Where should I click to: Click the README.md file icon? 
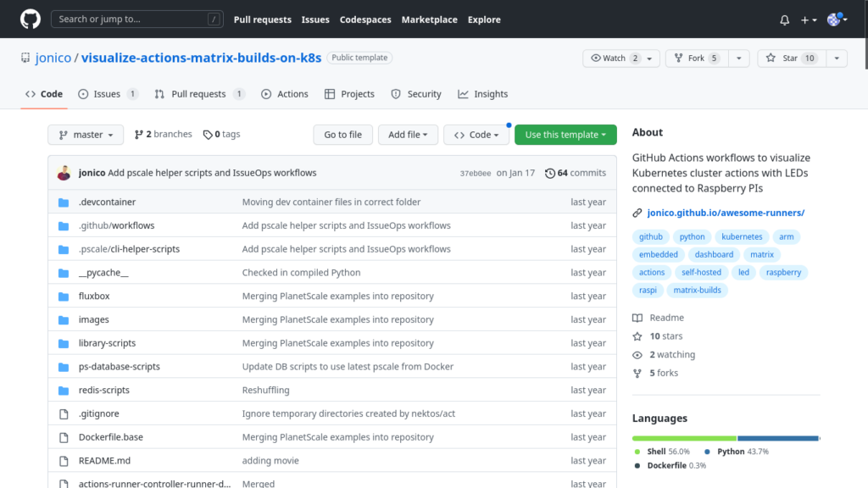tap(63, 461)
